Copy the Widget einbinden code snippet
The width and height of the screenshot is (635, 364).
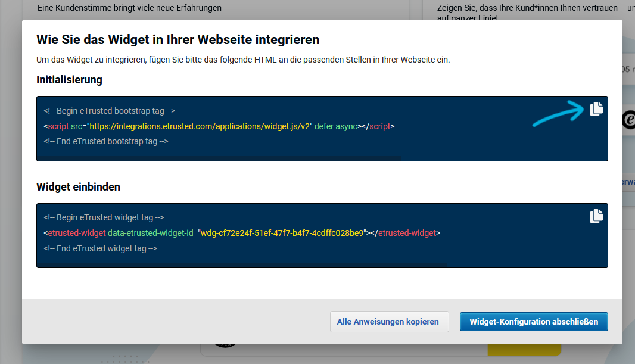596,216
